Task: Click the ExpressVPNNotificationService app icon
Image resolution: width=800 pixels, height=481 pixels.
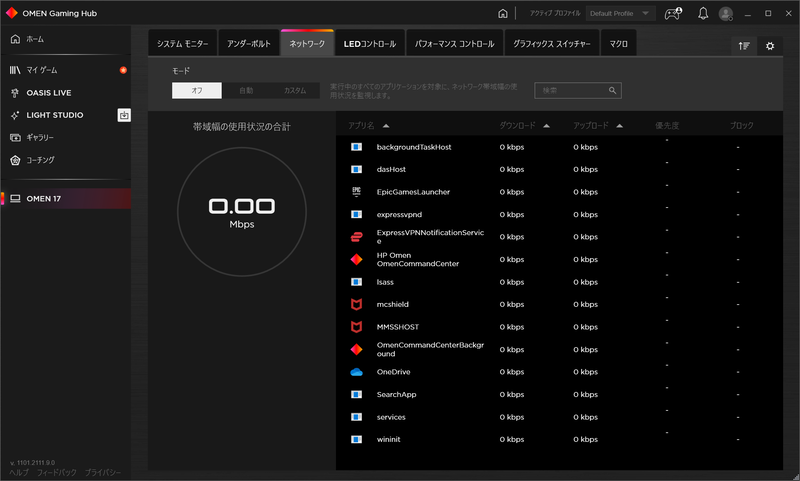Action: point(357,237)
